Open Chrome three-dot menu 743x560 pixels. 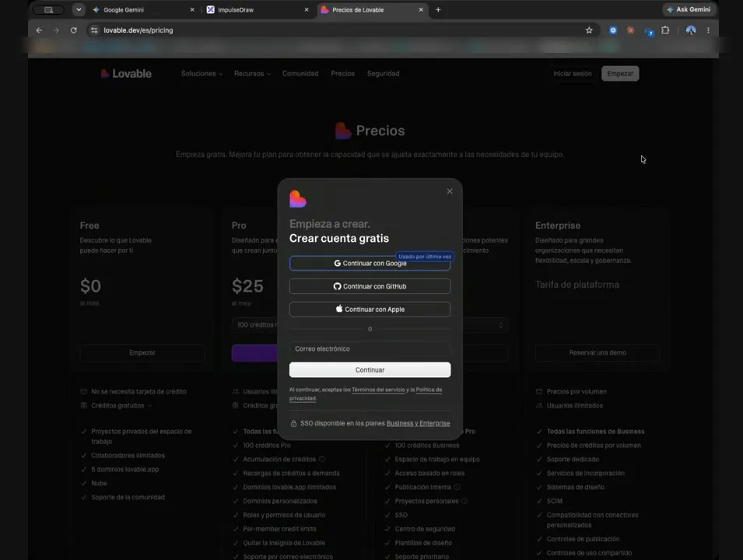[x=708, y=30]
